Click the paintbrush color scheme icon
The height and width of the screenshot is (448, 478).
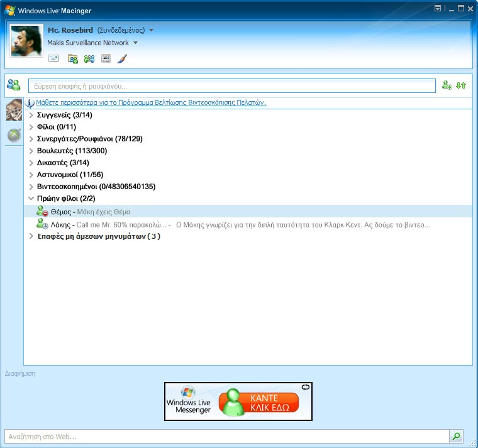click(122, 58)
